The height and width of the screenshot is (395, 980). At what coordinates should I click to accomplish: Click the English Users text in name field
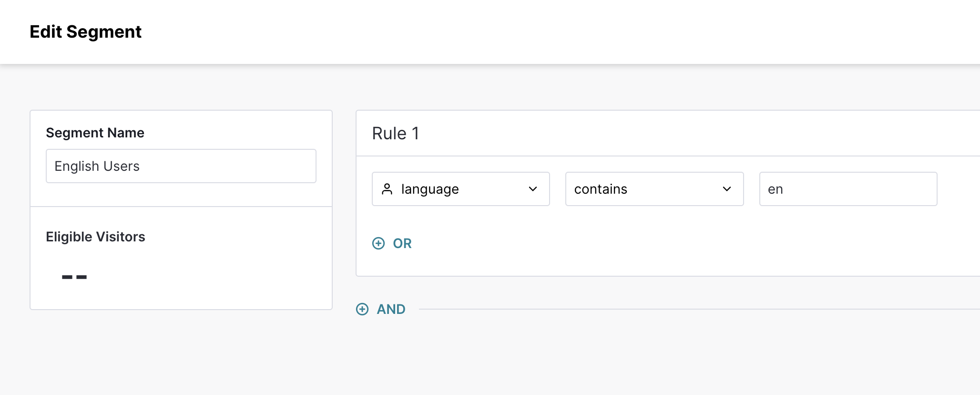(x=97, y=166)
